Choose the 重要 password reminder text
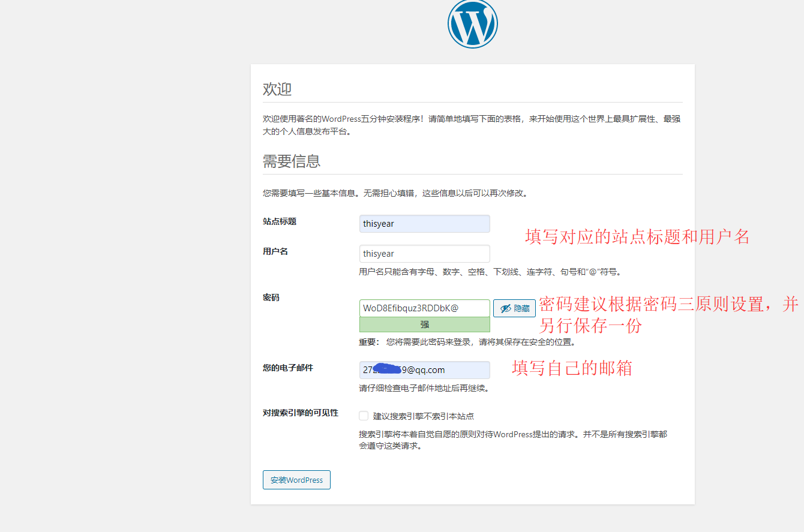The height and width of the screenshot is (532, 804). 469,342
